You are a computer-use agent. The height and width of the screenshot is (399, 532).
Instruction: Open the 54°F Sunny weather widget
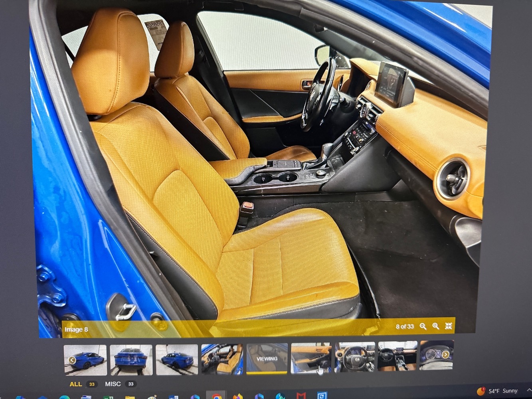(x=498, y=391)
